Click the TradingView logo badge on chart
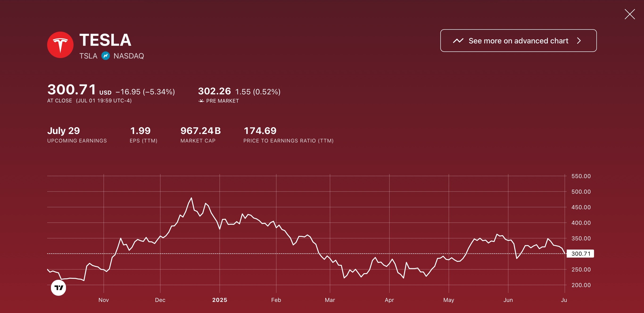Screen dimensions: 644x313 pos(58,288)
